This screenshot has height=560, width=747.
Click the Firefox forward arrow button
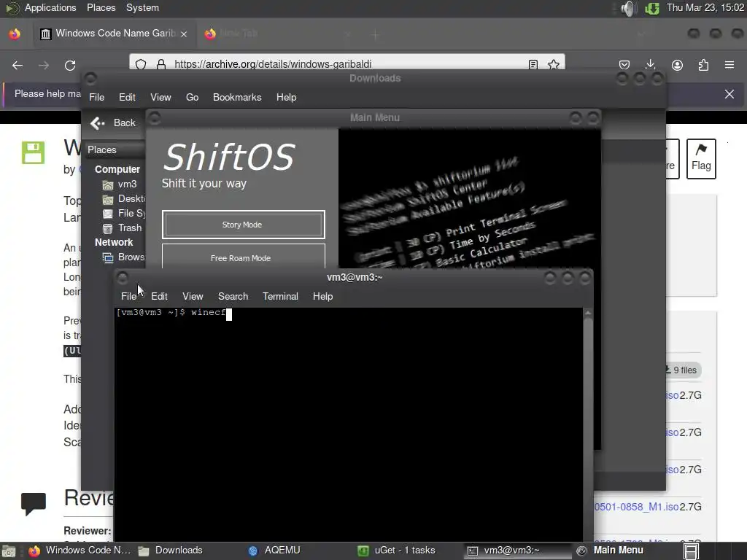pyautogui.click(x=44, y=65)
